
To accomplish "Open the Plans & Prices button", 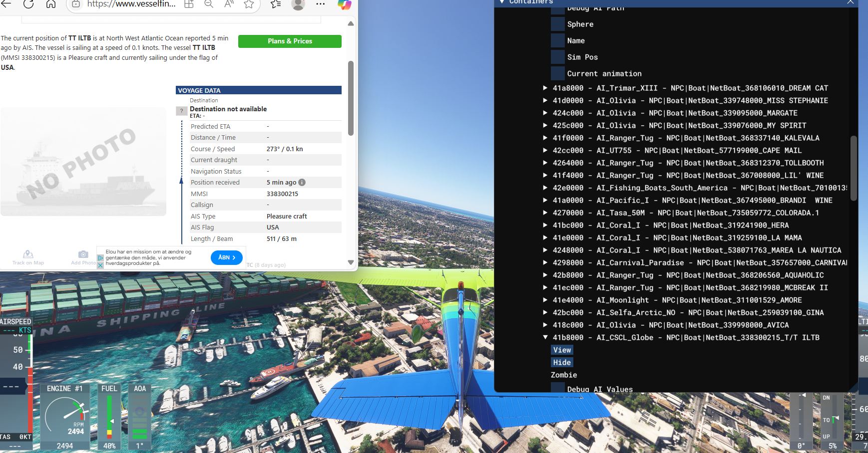I will (x=290, y=41).
